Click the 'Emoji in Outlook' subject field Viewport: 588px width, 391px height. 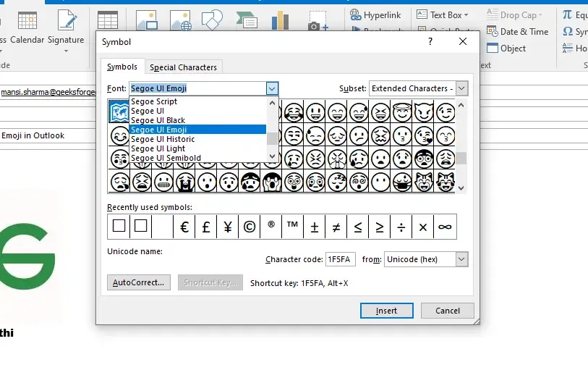coord(48,135)
